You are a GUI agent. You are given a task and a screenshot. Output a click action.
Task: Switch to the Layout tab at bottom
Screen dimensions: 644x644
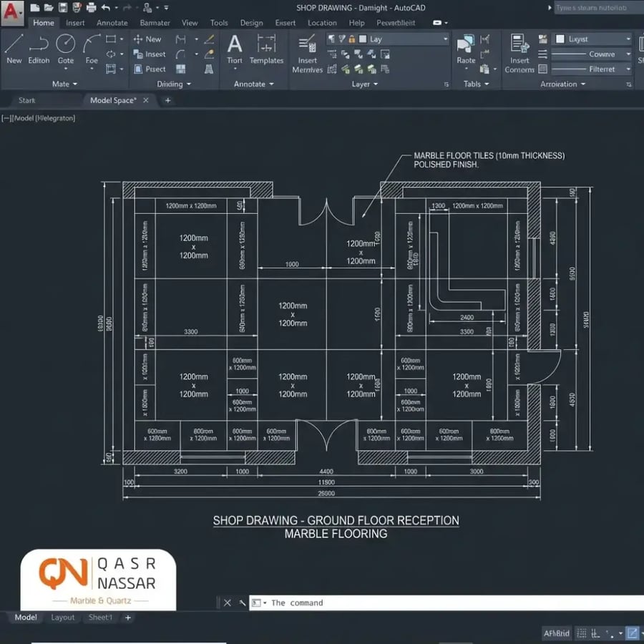63,618
